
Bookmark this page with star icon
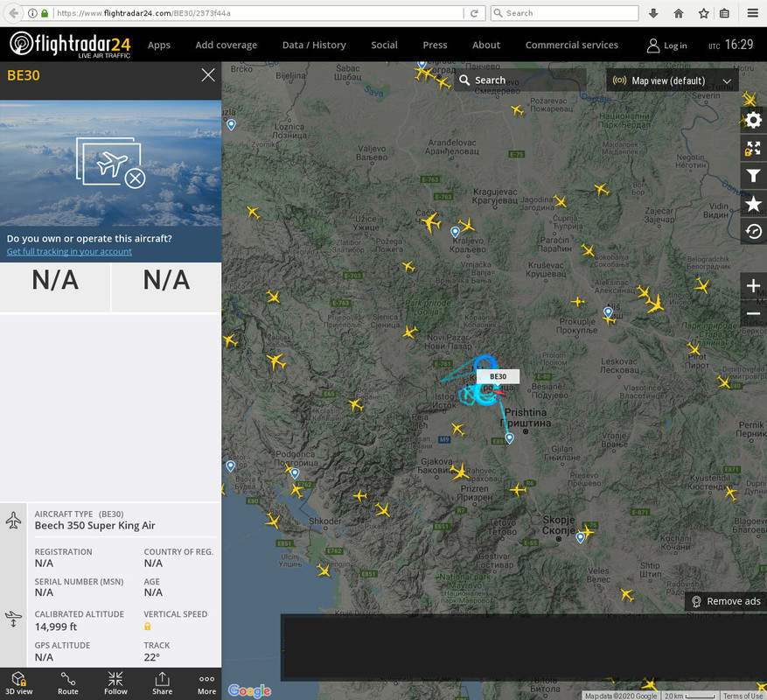[x=703, y=13]
